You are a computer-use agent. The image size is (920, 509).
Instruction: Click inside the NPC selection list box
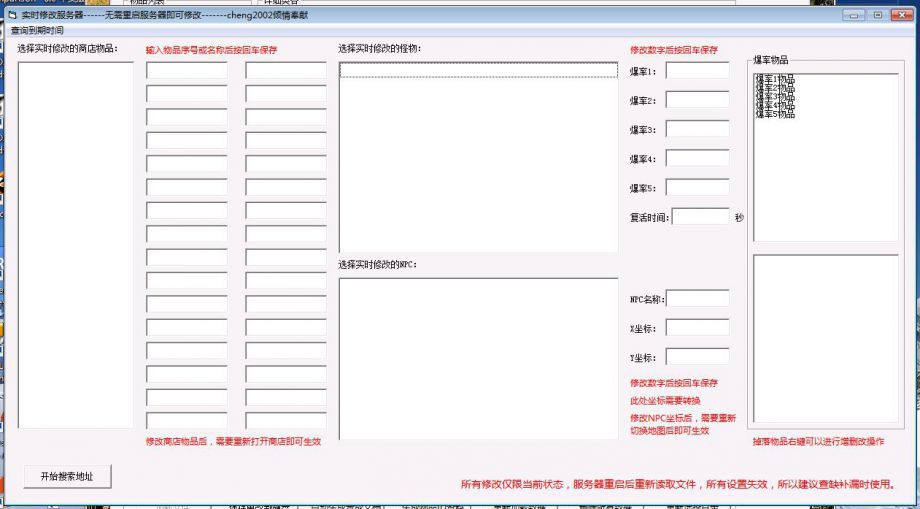[x=478, y=357]
